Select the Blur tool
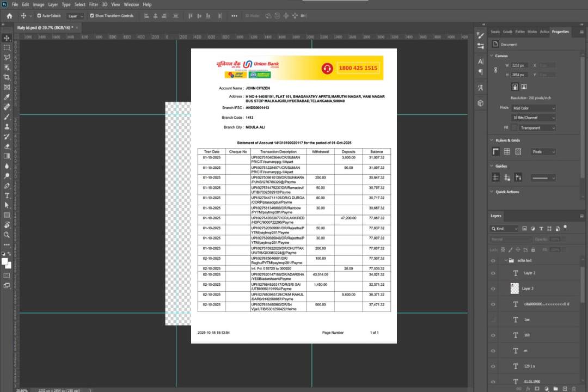This screenshot has height=392, width=588. click(7, 166)
